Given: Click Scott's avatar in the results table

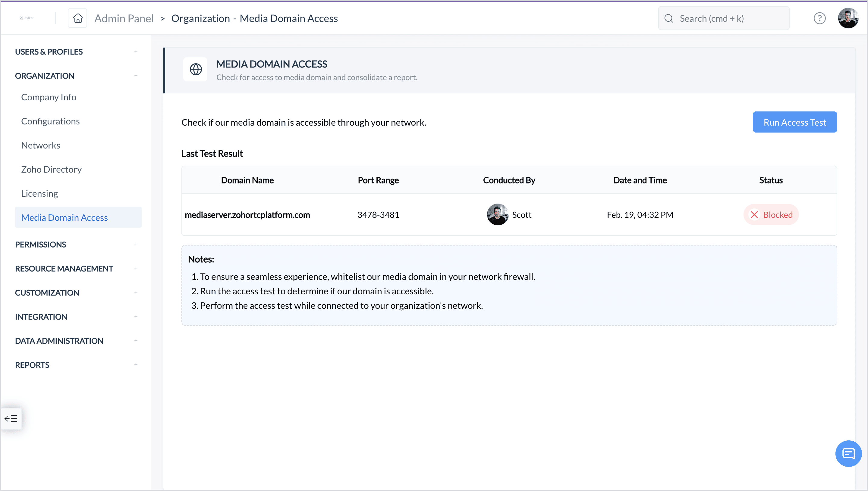Looking at the screenshot, I should point(497,215).
